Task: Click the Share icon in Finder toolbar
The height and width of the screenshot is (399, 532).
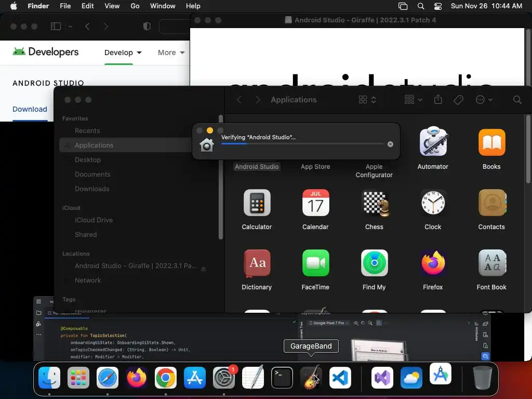Action: (x=438, y=99)
